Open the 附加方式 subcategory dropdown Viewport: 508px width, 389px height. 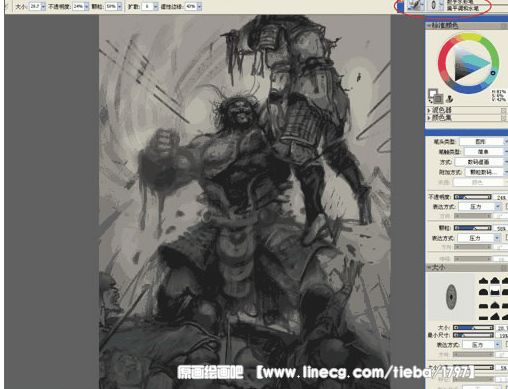pyautogui.click(x=486, y=172)
